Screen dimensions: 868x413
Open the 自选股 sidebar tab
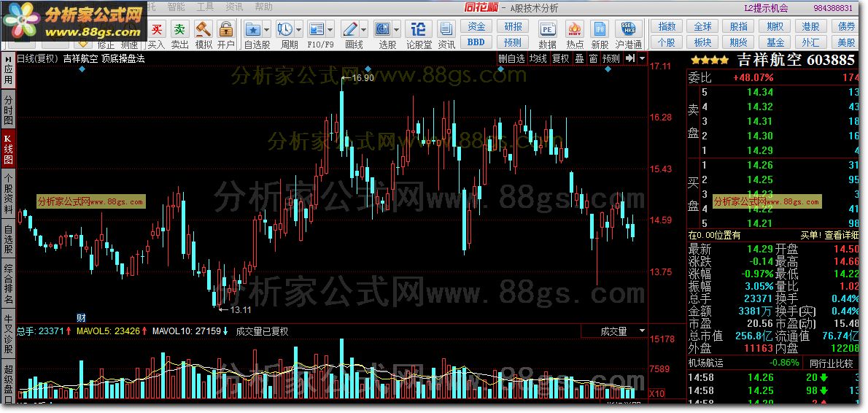(x=8, y=239)
